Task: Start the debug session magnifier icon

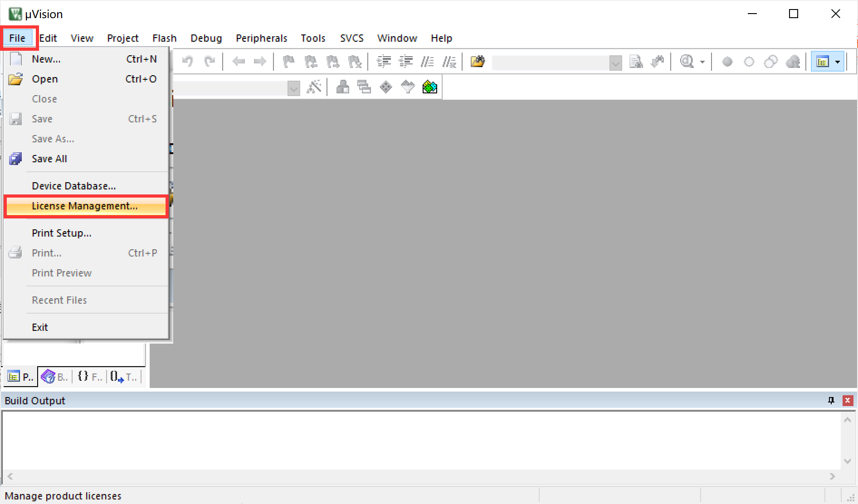Action: pyautogui.click(x=687, y=62)
